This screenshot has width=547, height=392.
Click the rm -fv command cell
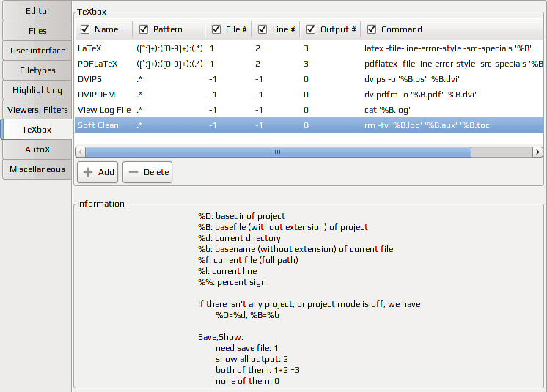428,125
